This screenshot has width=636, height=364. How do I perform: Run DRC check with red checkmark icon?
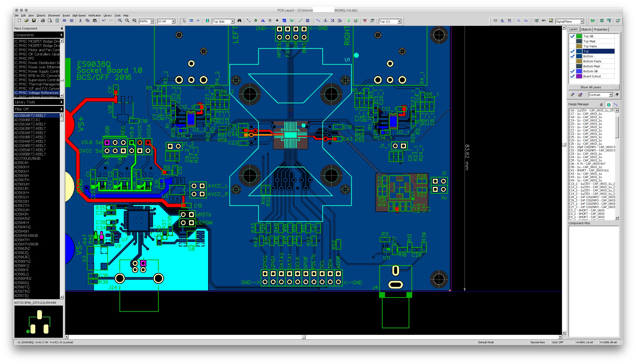(365, 21)
